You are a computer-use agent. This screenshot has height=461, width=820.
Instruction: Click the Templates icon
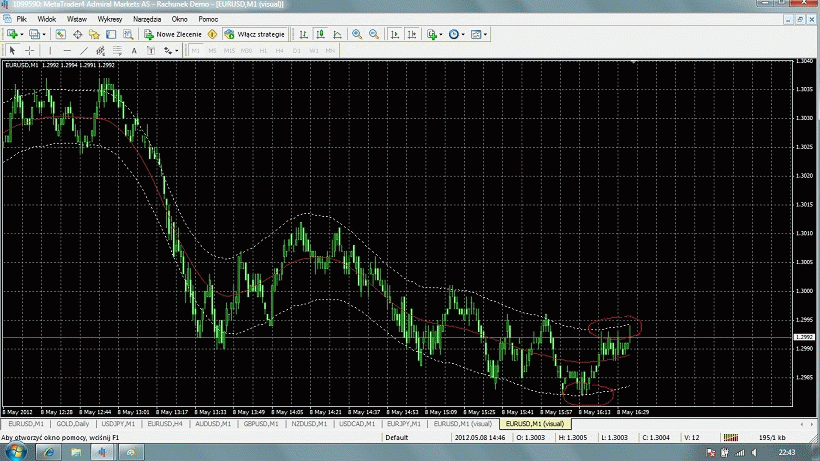(476, 34)
